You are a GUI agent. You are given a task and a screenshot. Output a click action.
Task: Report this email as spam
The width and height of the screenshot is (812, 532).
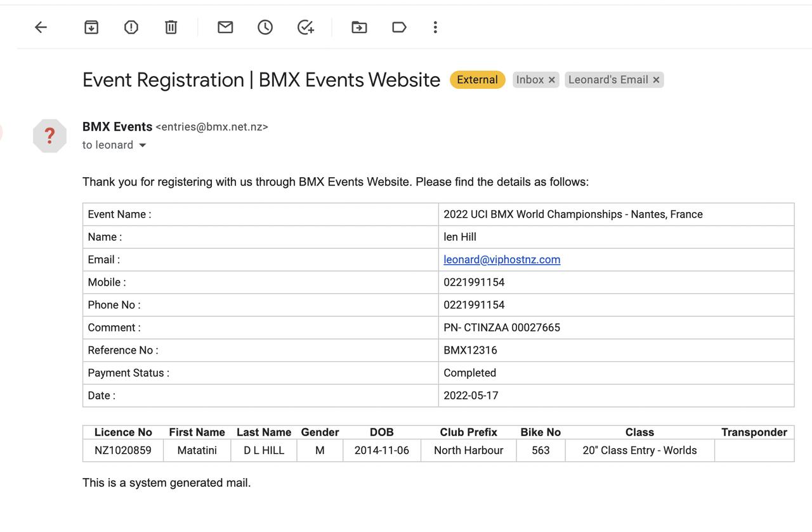tap(131, 27)
